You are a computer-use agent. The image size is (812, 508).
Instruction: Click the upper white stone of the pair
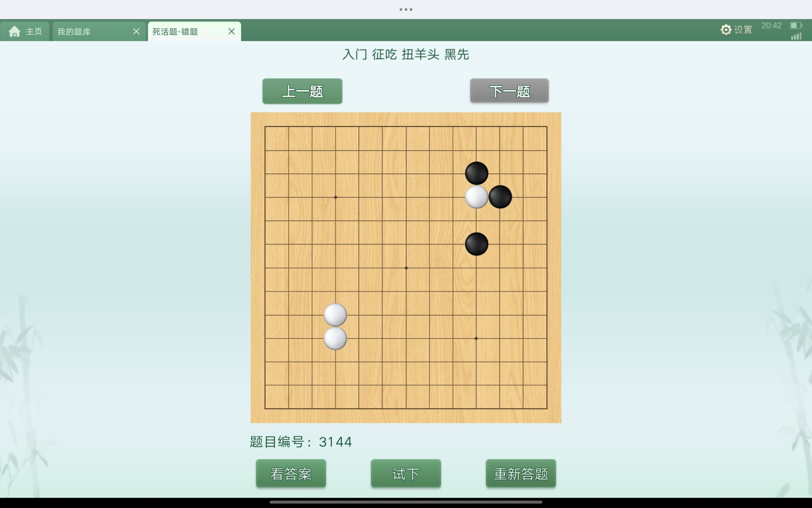tap(335, 315)
